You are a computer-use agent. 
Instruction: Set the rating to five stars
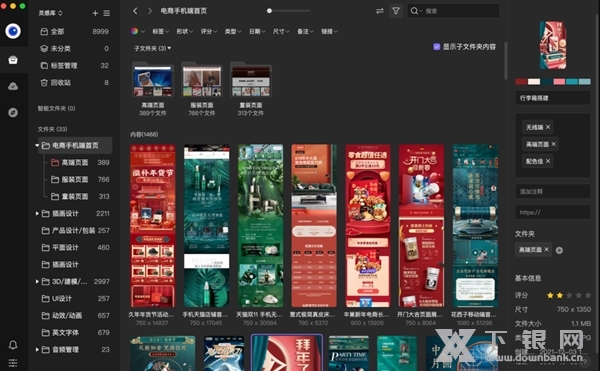(x=588, y=295)
